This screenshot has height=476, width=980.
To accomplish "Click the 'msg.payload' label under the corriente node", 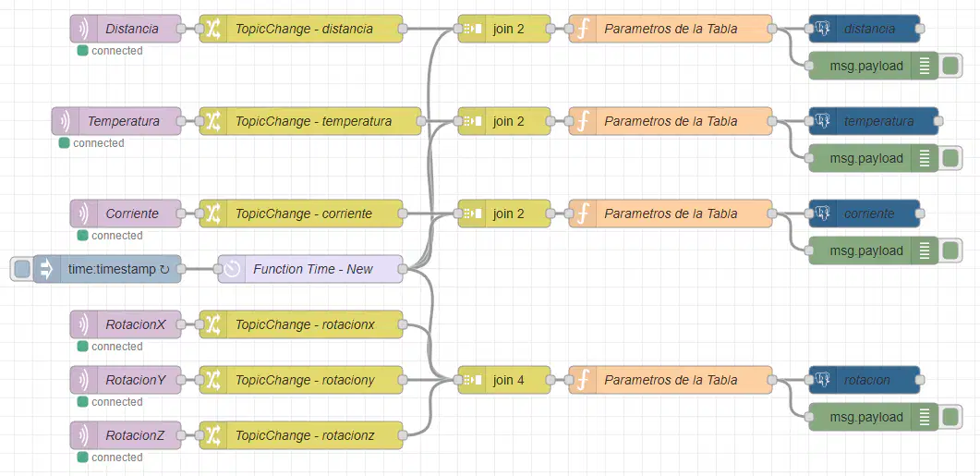I will [865, 250].
